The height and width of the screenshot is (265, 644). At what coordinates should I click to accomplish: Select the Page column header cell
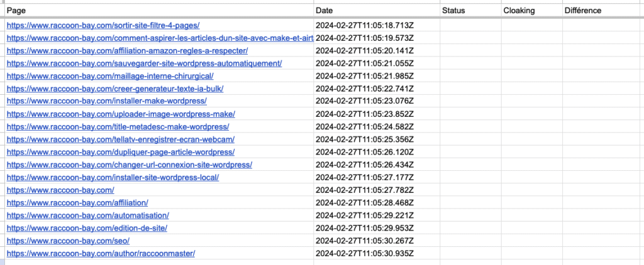click(159, 11)
